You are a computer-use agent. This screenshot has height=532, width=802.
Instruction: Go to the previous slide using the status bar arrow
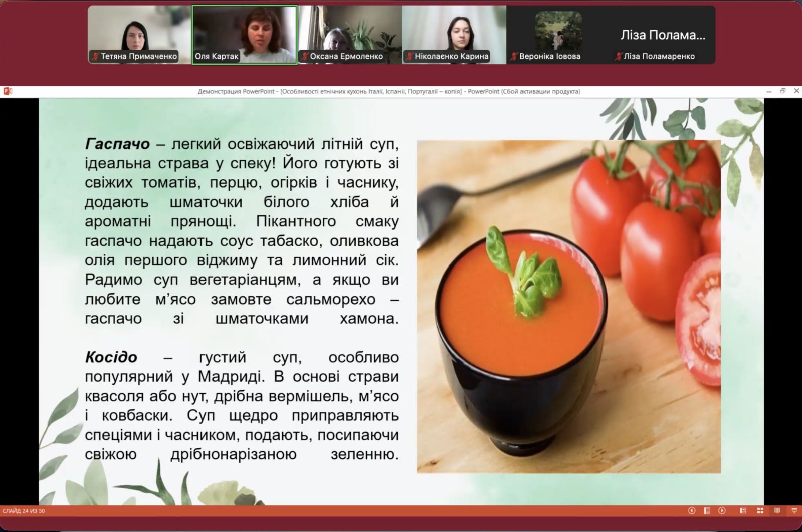click(x=692, y=511)
